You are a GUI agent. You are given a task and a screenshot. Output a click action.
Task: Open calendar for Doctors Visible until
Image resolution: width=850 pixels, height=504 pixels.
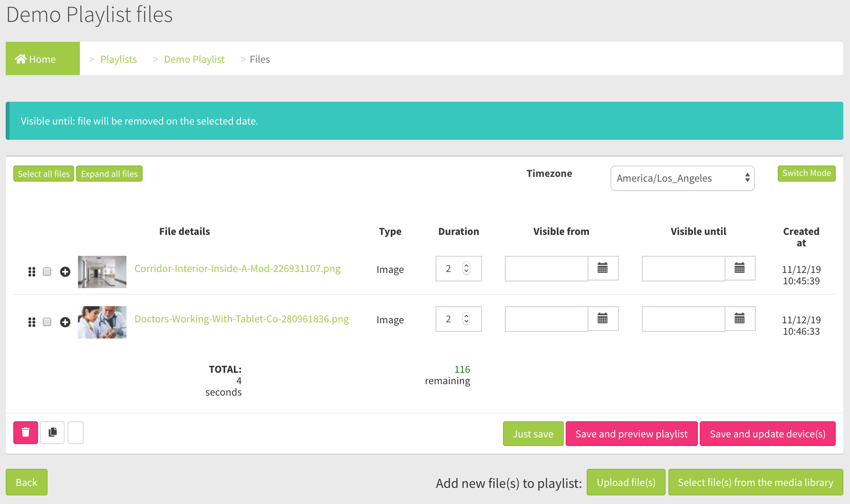tap(740, 319)
